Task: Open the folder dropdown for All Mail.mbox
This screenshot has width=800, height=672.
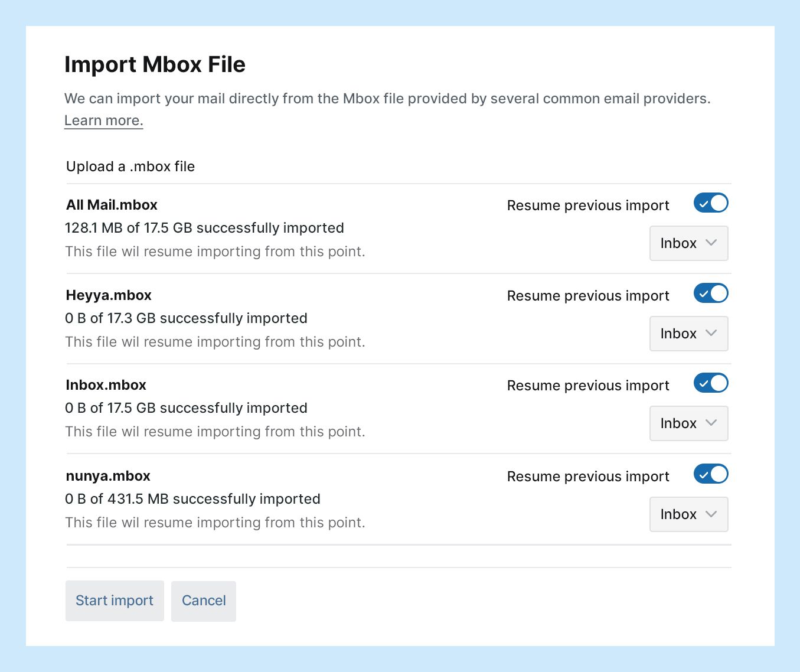Action: coord(688,243)
